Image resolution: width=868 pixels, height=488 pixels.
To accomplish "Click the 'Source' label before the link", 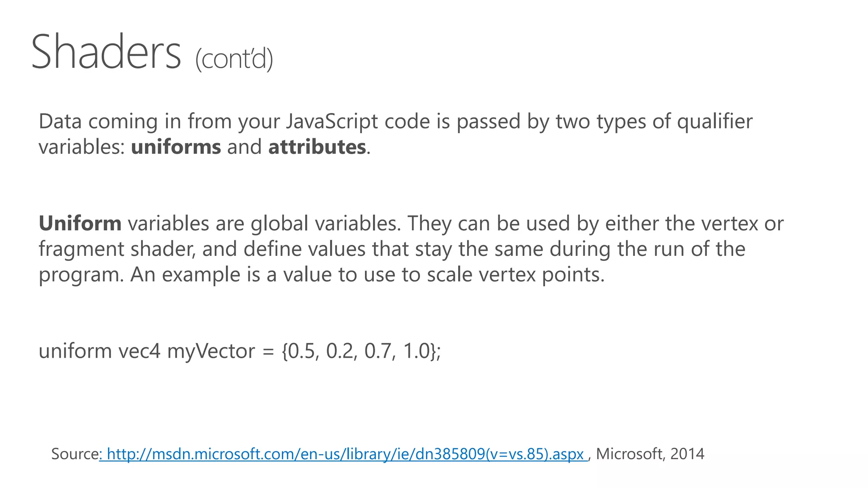I will 75,454.
